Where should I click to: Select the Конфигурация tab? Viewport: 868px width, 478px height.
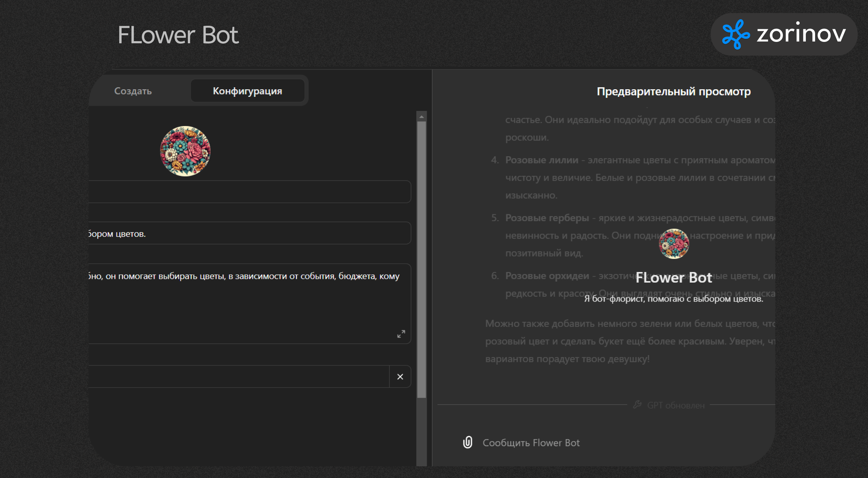(247, 91)
